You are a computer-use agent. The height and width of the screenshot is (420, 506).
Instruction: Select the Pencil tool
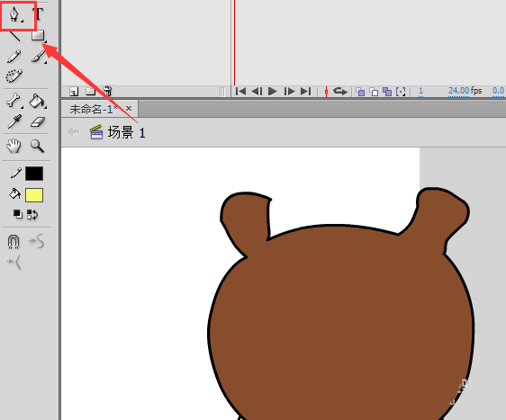tap(14, 57)
